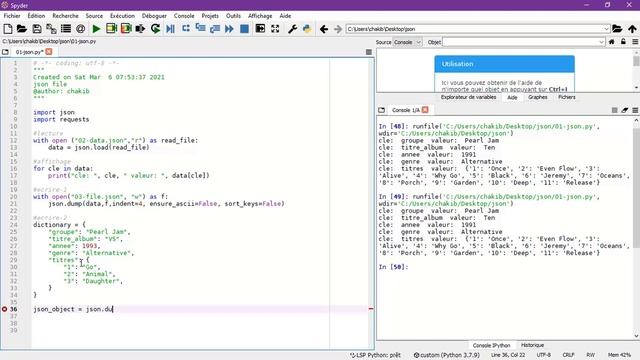
Task: Run current cell and advance
Action: point(126,29)
